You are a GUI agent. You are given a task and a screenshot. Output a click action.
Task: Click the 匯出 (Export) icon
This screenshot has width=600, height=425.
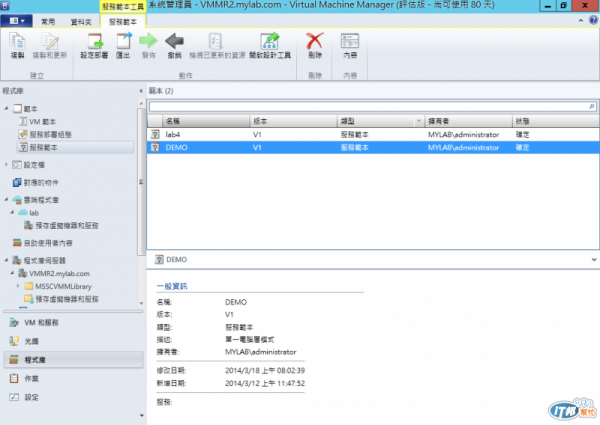124,41
